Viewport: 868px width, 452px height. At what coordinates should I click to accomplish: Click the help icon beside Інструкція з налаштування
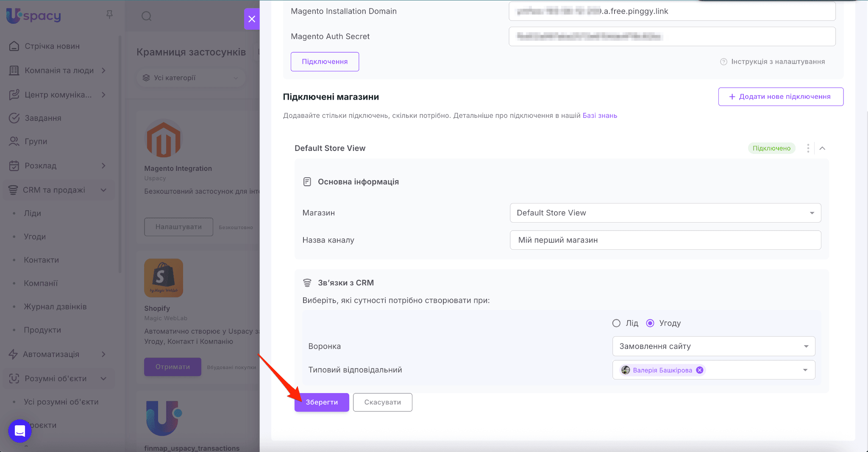(x=723, y=62)
